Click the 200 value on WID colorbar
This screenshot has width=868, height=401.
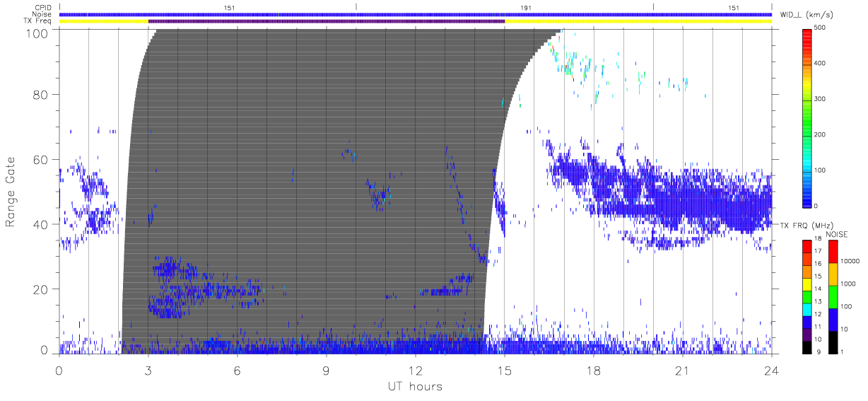(820, 134)
